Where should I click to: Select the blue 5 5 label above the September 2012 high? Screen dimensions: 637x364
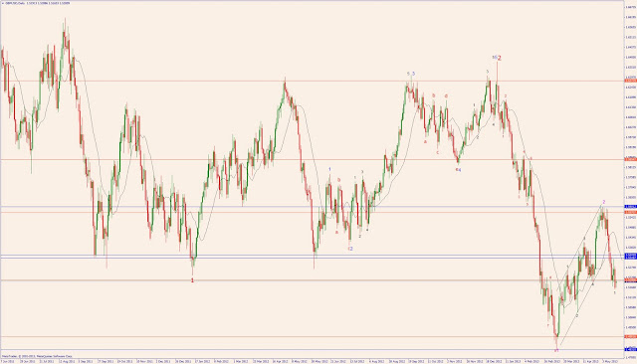coord(411,74)
